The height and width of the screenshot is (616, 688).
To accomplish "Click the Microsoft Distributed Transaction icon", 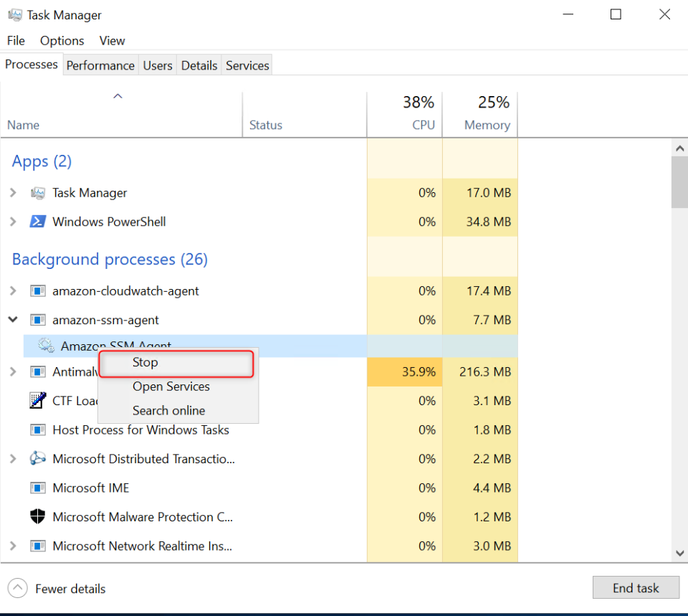I will (38, 459).
